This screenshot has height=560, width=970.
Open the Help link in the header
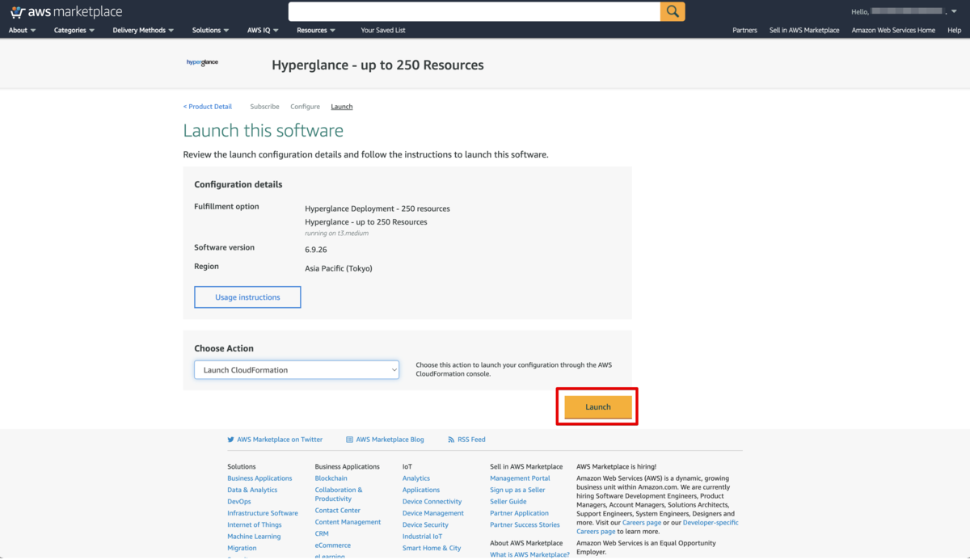click(x=954, y=30)
